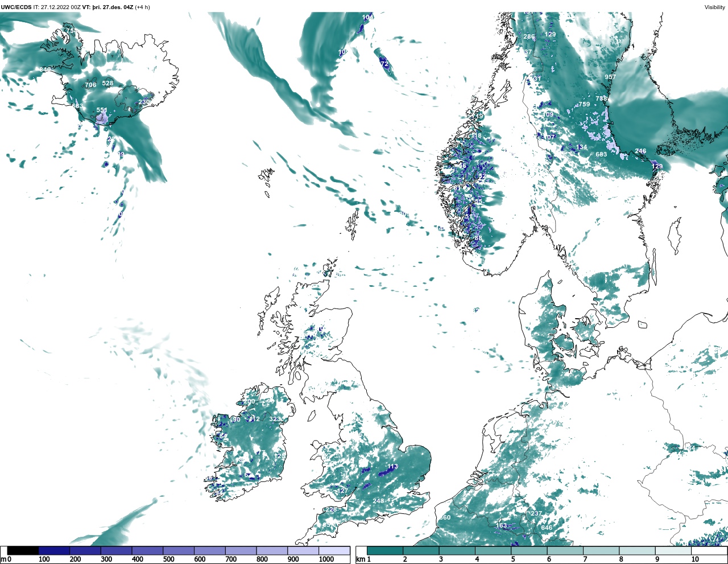Select the 3–4 km teal legend segment
This screenshot has height=564, width=728.
[457, 550]
